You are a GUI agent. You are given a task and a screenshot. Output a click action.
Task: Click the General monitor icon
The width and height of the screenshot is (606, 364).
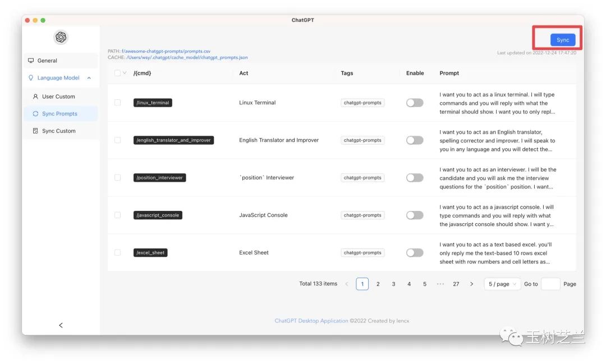point(31,60)
